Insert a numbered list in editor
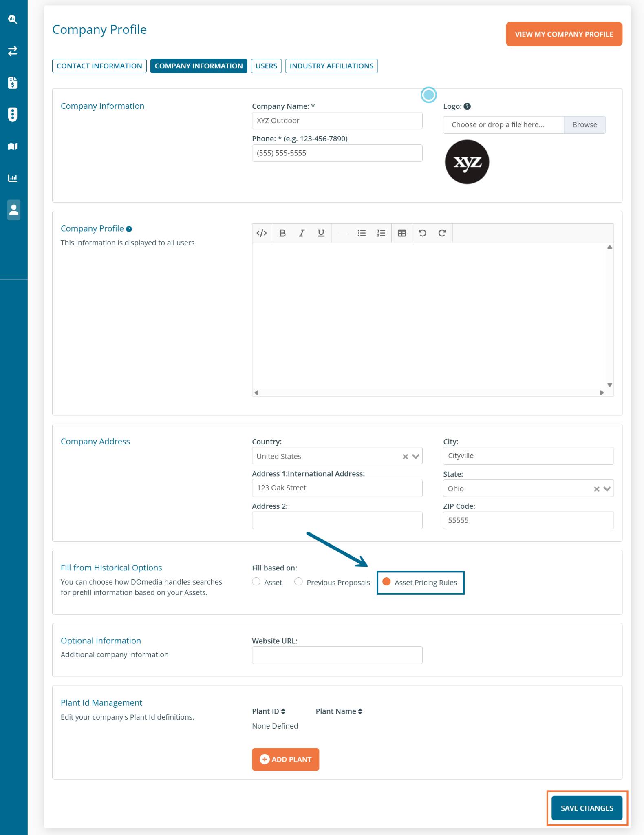The width and height of the screenshot is (644, 835). tap(381, 233)
